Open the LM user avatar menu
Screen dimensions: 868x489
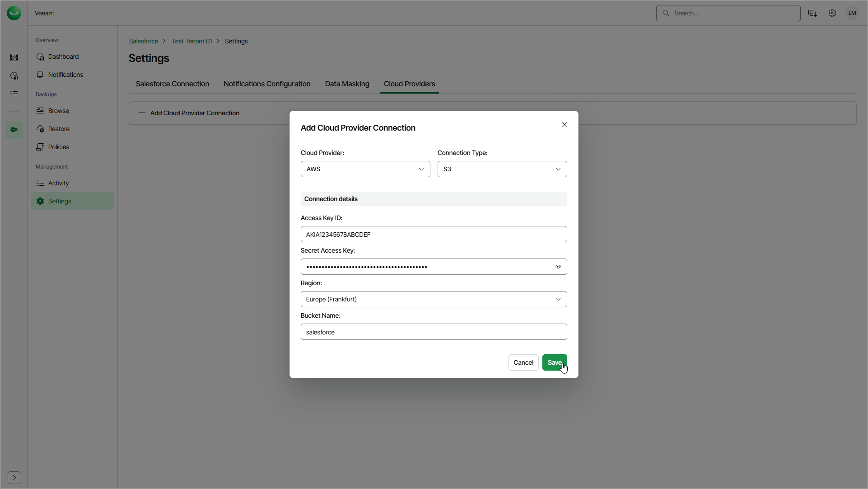(852, 13)
